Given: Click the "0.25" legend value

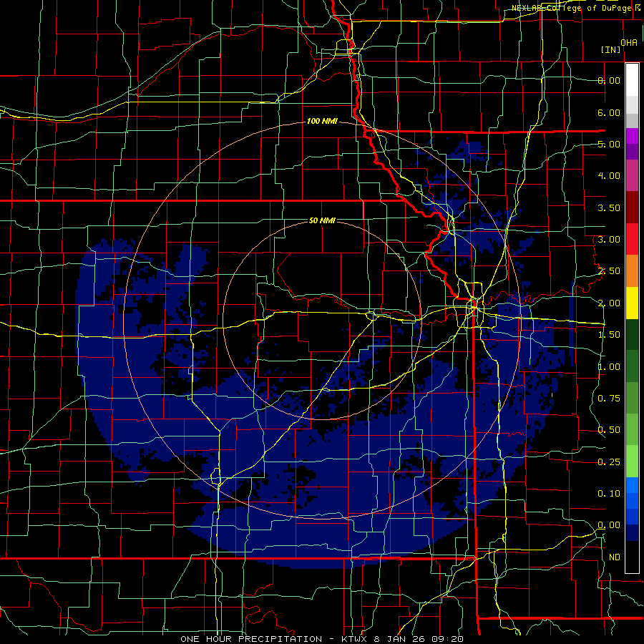Looking at the screenshot, I should 609,462.
